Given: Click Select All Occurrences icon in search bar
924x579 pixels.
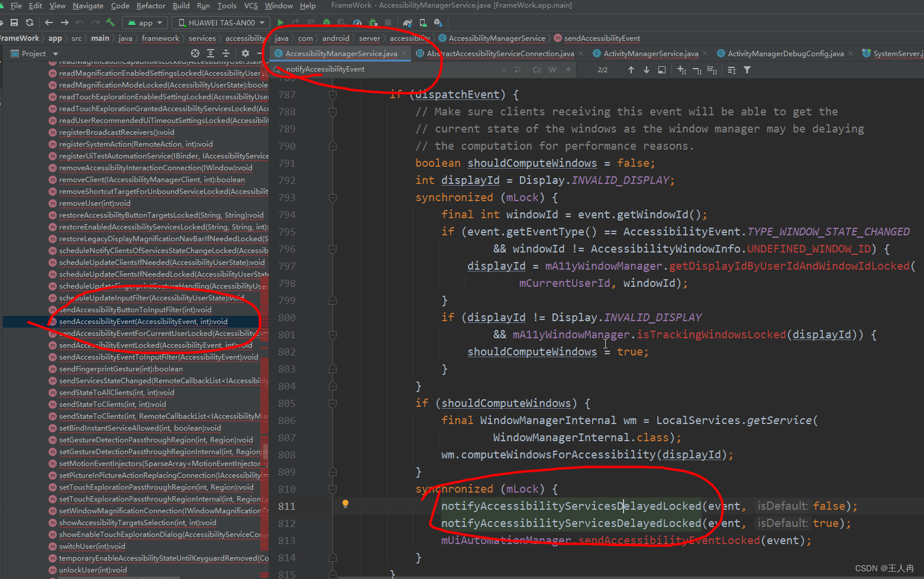Looking at the screenshot, I should pos(712,70).
